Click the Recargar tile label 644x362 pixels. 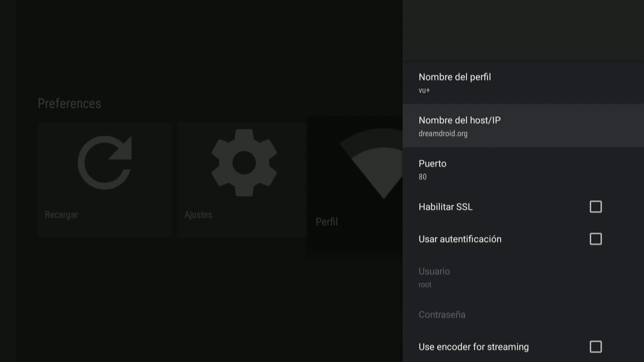(61, 215)
